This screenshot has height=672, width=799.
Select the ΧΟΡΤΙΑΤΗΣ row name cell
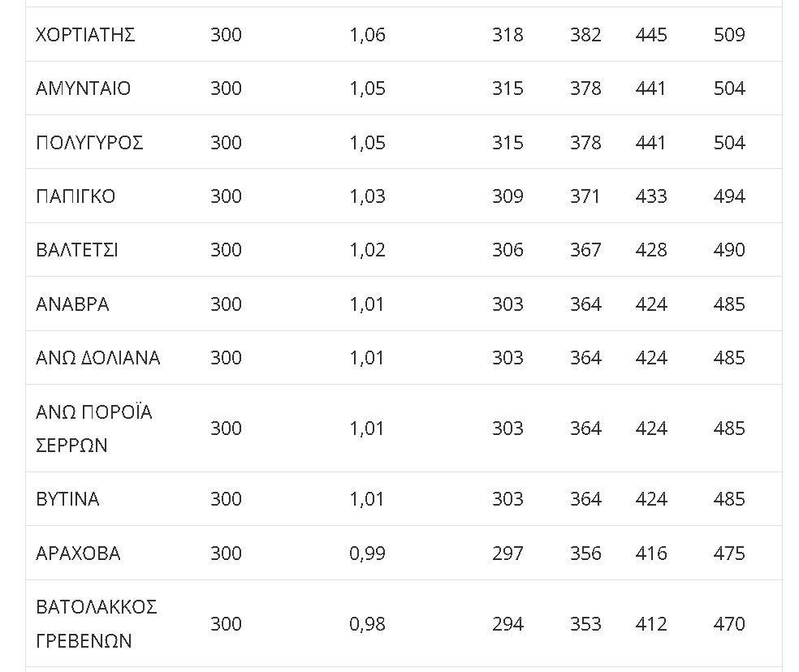click(x=85, y=35)
